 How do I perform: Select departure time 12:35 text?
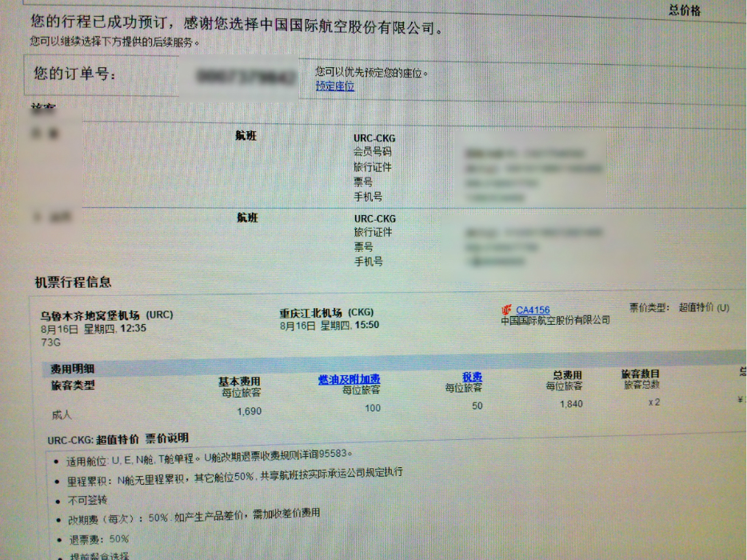click(133, 328)
